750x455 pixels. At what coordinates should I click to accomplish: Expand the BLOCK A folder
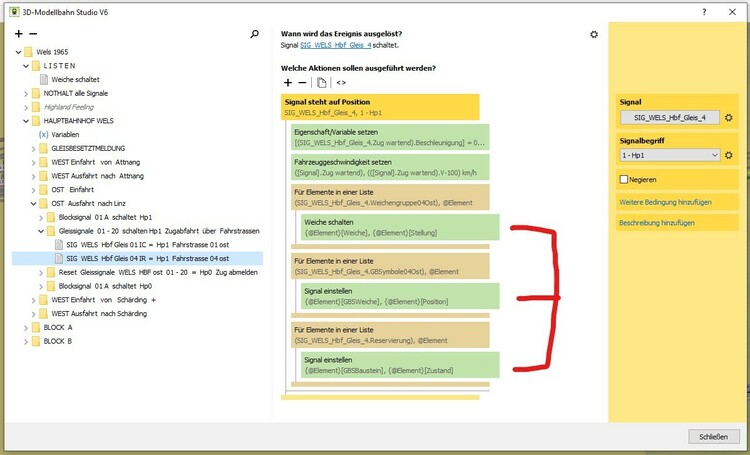pyautogui.click(x=22, y=326)
